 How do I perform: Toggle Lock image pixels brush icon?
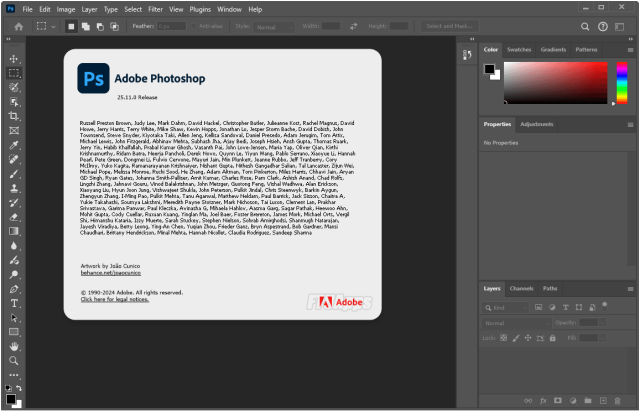coord(516,338)
